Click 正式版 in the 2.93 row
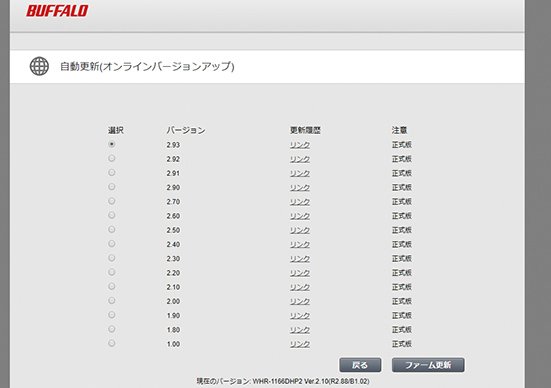 (402, 145)
